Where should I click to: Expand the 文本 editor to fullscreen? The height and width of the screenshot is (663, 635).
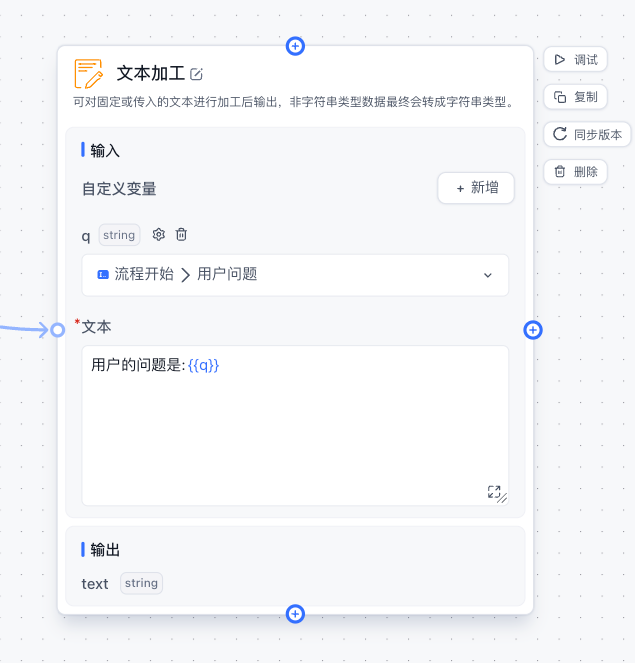pos(494,492)
